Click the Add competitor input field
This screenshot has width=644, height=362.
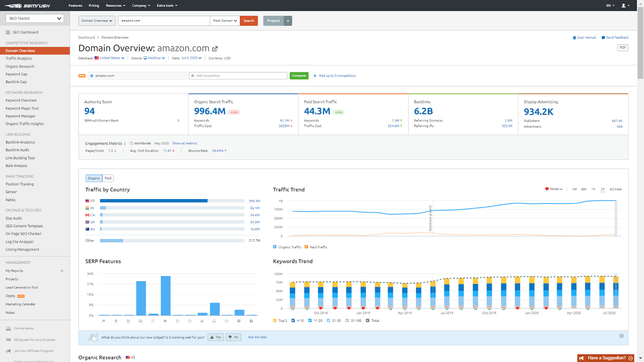[x=238, y=76]
